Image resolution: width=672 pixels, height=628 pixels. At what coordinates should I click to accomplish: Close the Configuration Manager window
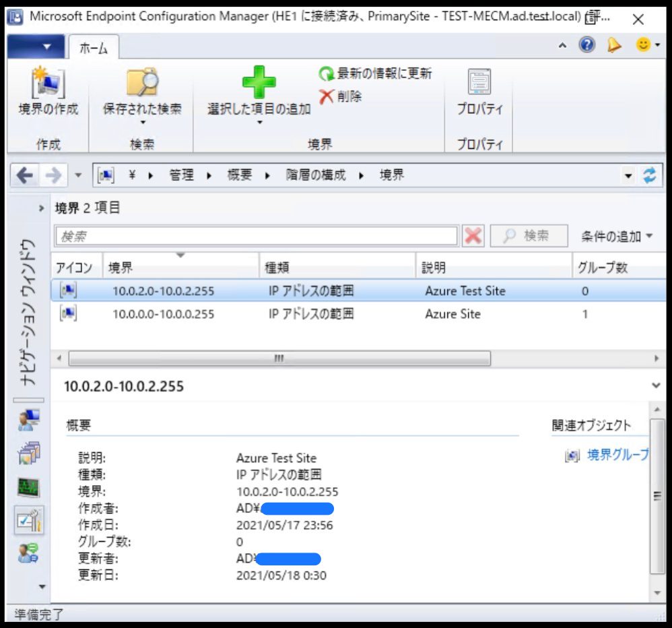point(638,20)
